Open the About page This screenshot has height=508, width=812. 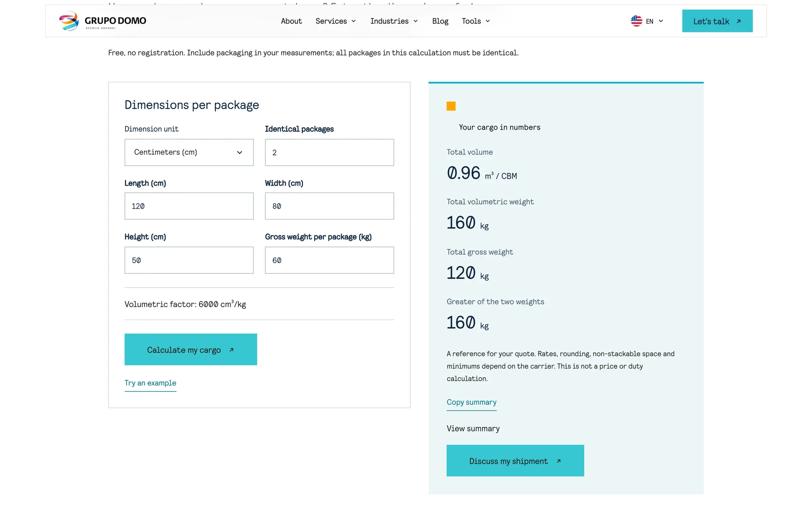(x=291, y=21)
